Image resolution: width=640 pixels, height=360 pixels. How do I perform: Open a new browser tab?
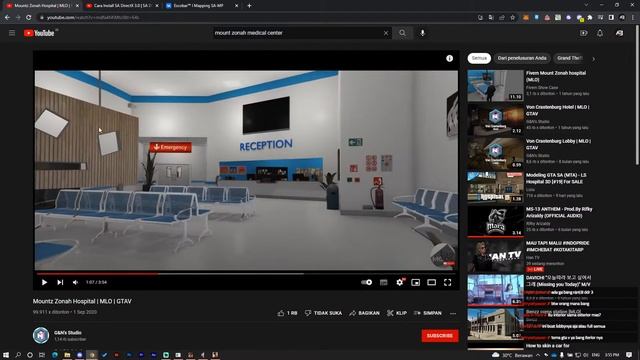coord(249,6)
